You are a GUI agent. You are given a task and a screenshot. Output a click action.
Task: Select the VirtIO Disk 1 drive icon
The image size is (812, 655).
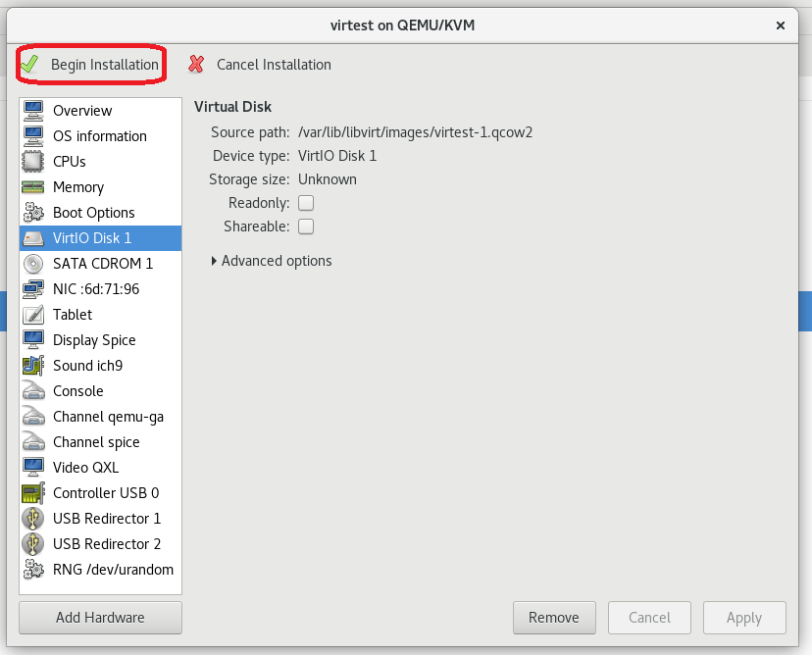(33, 238)
